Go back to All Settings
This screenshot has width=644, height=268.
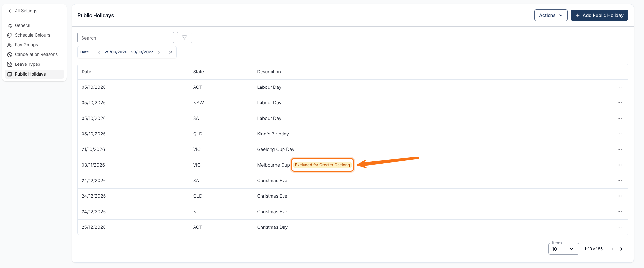pos(23,11)
